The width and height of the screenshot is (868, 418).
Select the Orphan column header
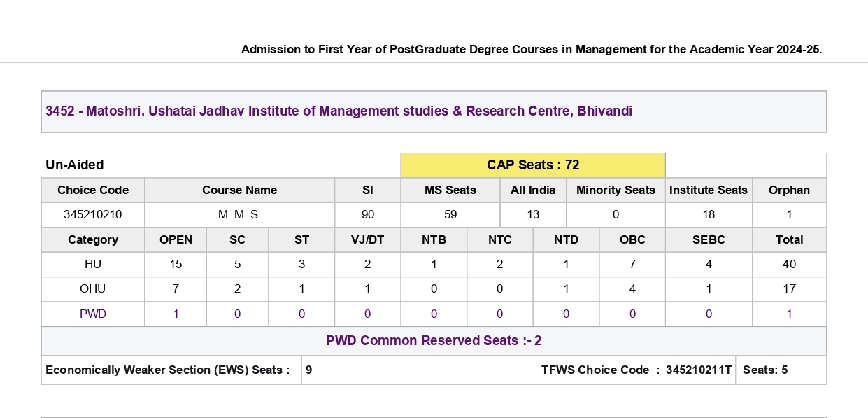(x=789, y=190)
